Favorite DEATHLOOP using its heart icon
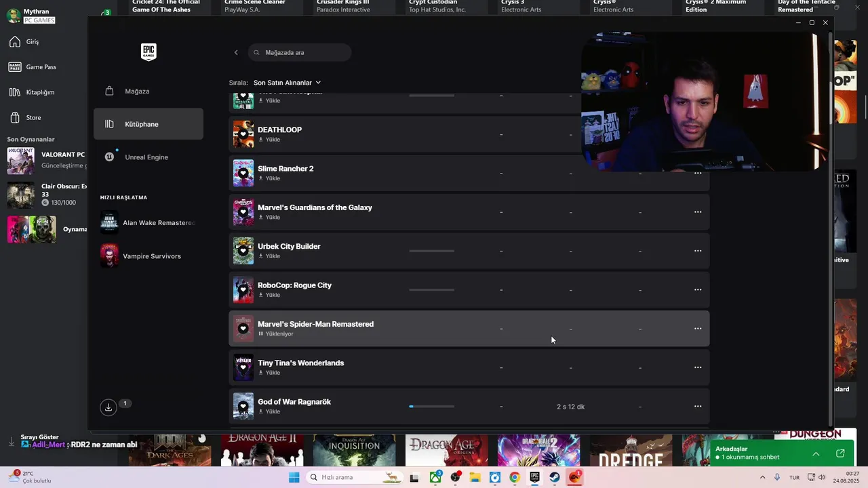868x488 pixels. [x=243, y=134]
